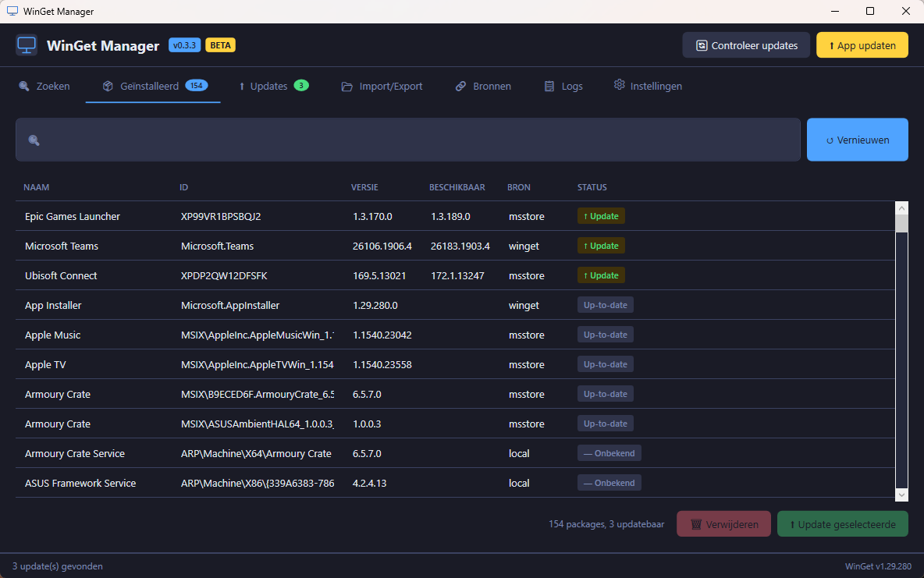
Task: Select the Microsoft Teams row name
Action: 62,246
